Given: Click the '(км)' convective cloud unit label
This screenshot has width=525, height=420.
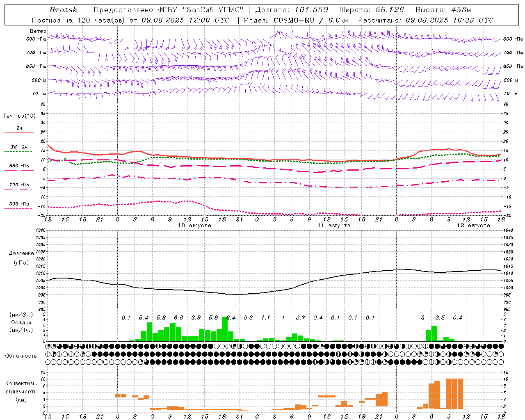Looking at the screenshot, I should pos(21,399).
